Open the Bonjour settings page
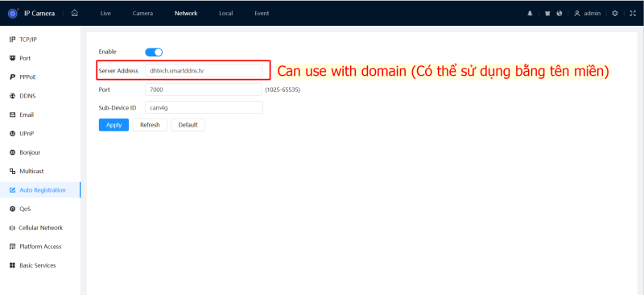644x295 pixels. [40, 152]
